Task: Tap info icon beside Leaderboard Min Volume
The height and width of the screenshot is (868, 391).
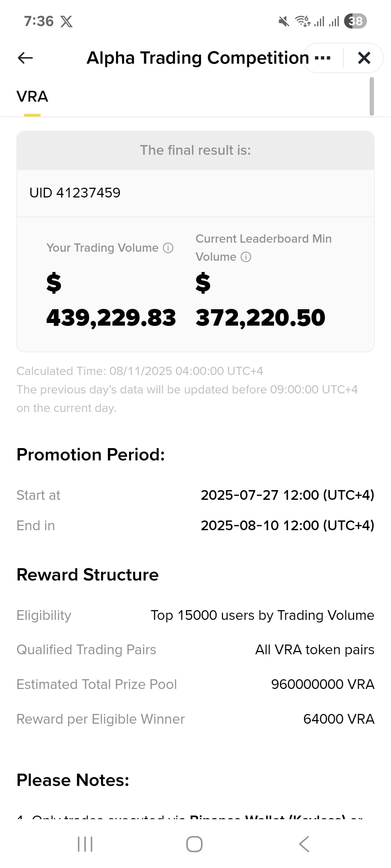Action: coord(246,257)
